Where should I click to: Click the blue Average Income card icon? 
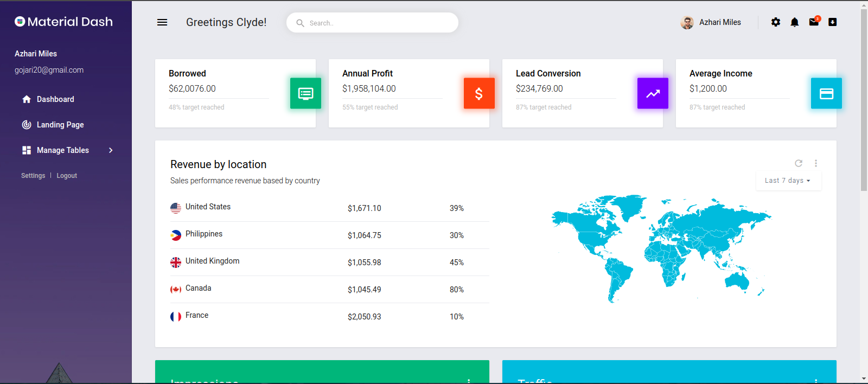tap(826, 93)
